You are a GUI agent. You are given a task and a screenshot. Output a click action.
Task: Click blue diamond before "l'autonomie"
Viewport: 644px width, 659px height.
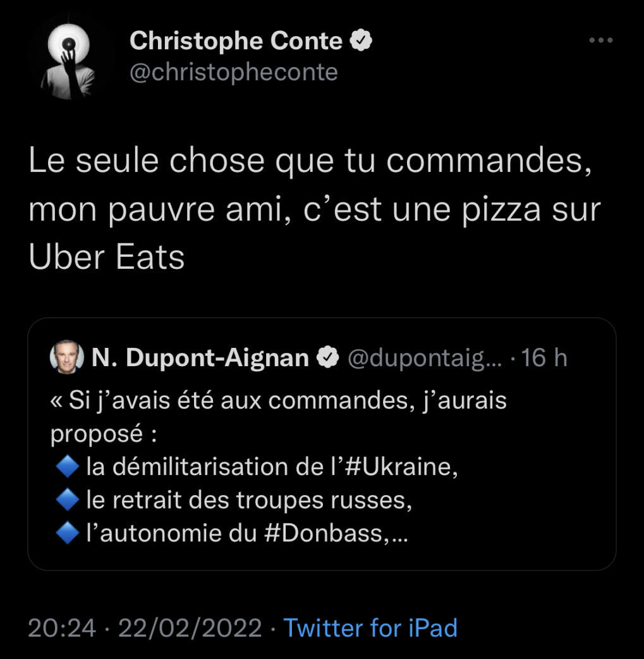(x=66, y=534)
